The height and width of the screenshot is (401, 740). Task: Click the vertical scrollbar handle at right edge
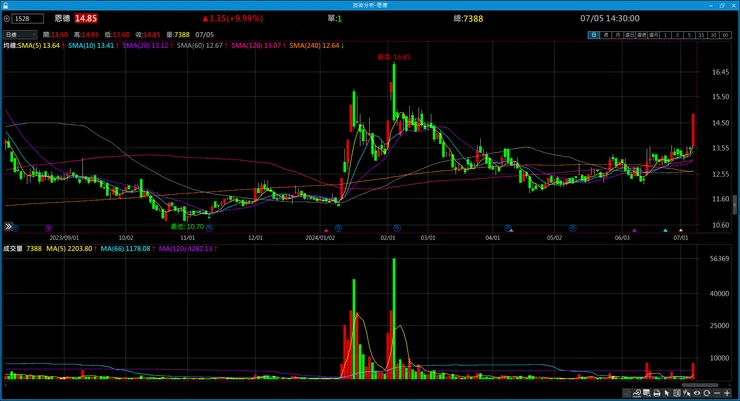(734, 205)
